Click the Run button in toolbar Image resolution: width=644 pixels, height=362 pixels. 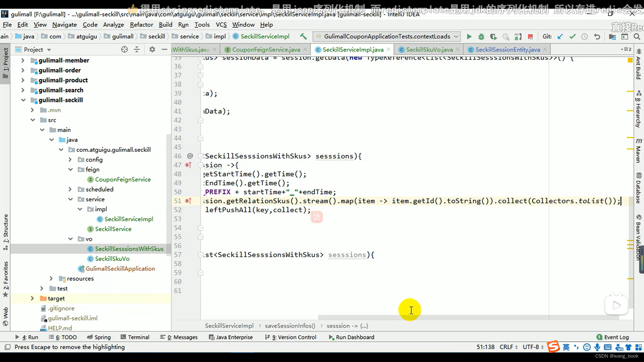(x=469, y=36)
